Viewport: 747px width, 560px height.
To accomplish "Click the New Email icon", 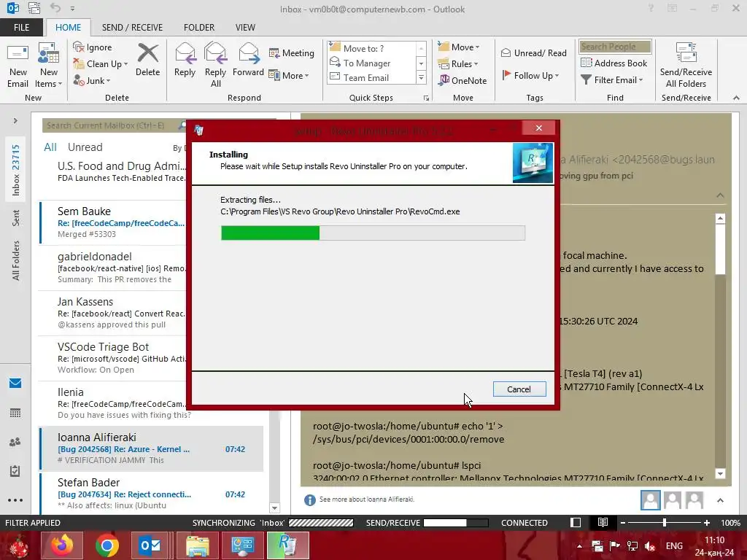I will pyautogui.click(x=18, y=66).
